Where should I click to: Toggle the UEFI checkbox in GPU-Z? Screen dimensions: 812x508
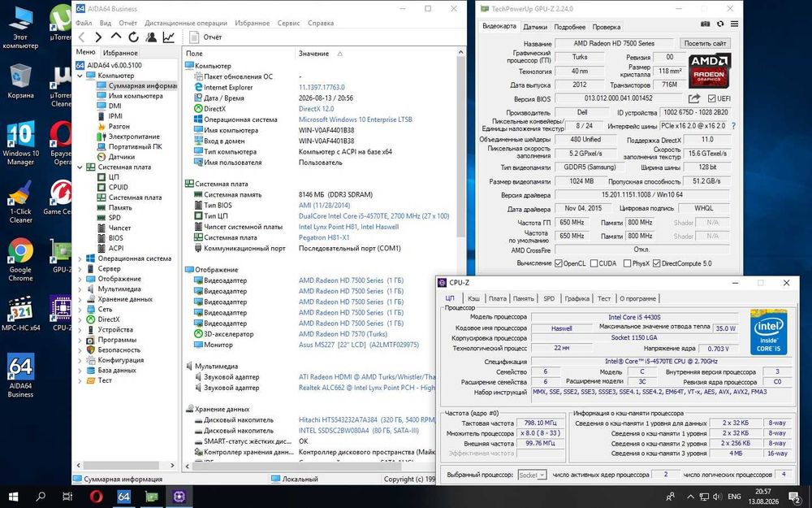click(x=711, y=98)
